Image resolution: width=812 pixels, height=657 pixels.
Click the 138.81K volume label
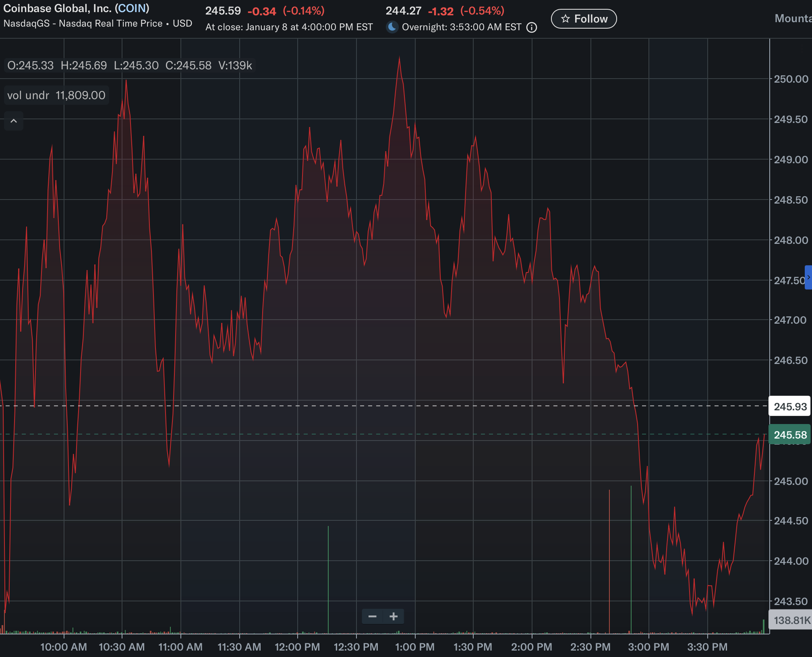tap(791, 620)
